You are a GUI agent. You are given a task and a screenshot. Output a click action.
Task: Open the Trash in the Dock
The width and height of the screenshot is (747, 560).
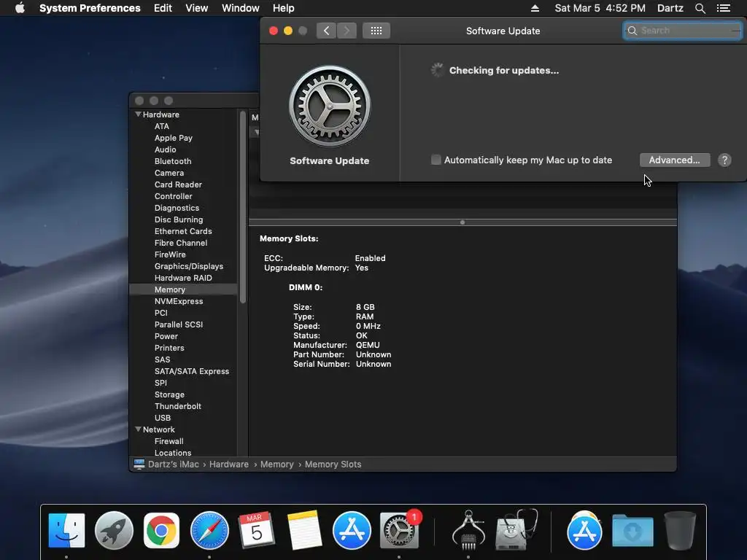click(x=680, y=530)
